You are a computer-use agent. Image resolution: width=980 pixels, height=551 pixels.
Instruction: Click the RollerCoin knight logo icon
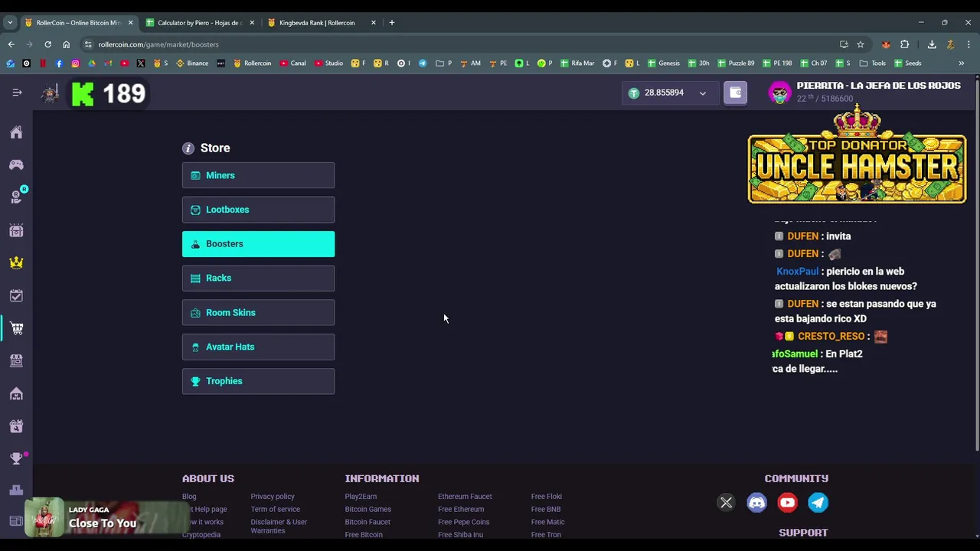pos(51,93)
